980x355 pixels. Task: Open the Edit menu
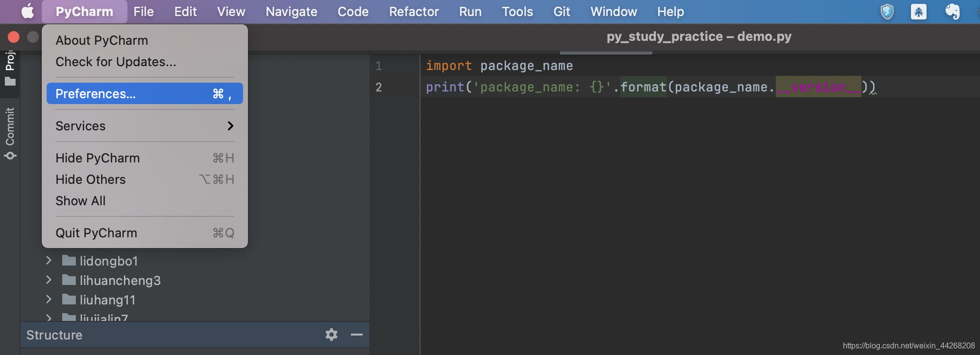186,12
